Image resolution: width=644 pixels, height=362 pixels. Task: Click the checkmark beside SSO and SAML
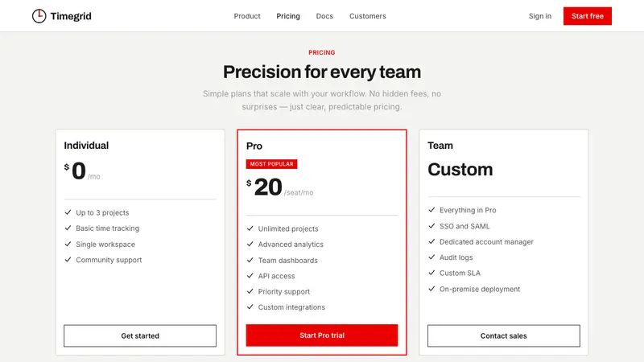pos(431,226)
